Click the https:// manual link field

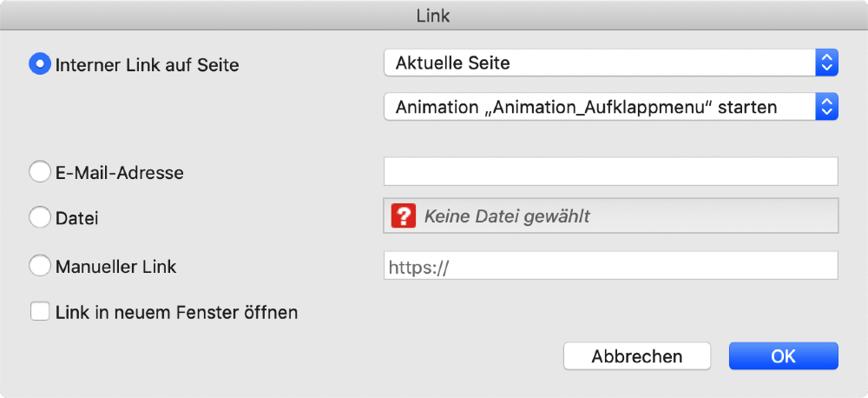(610, 266)
